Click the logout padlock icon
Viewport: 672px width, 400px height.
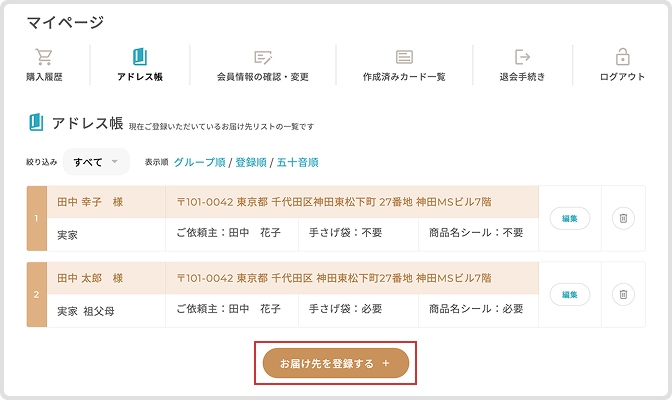click(x=622, y=57)
